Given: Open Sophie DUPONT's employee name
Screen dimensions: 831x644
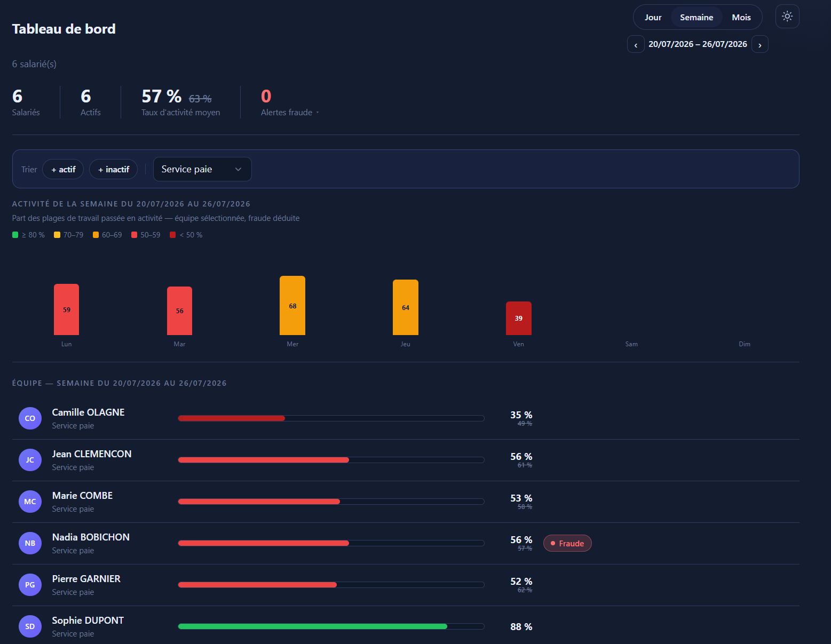Looking at the screenshot, I should point(88,621).
